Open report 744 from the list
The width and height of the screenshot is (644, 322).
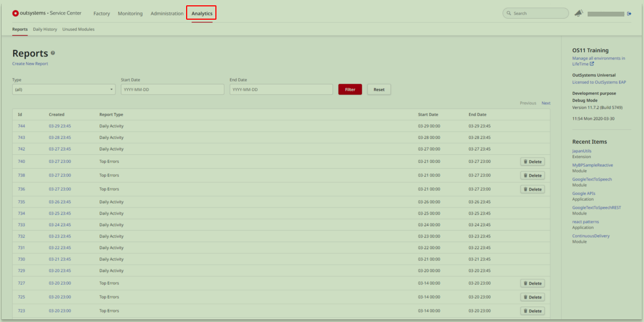click(x=21, y=126)
